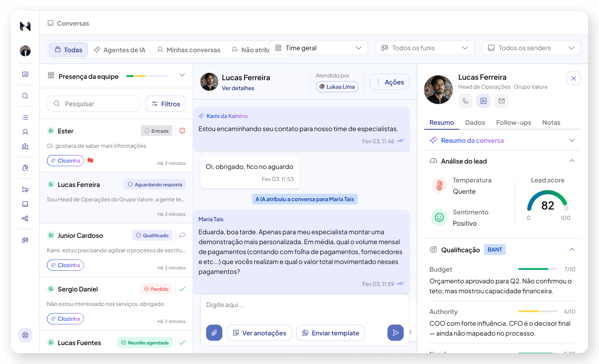Image resolution: width=599 pixels, height=364 pixels.
Task: Open the LinkedIn icon in profile panel
Action: (484, 101)
